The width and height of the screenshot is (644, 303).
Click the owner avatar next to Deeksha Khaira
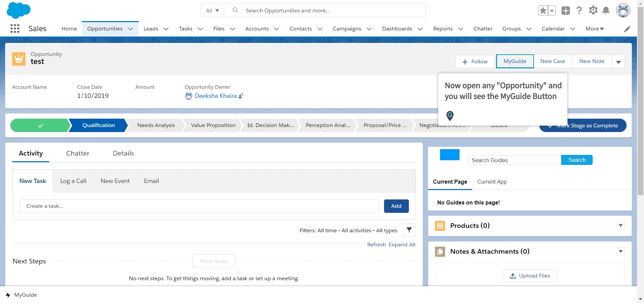(x=189, y=96)
